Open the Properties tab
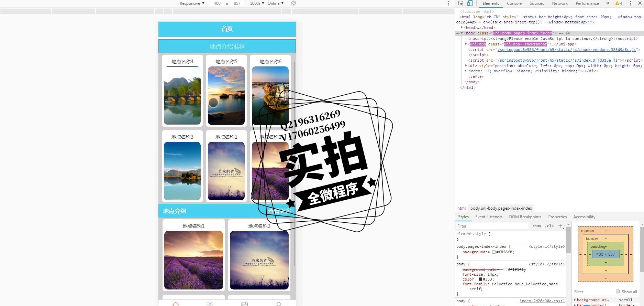 click(557, 217)
